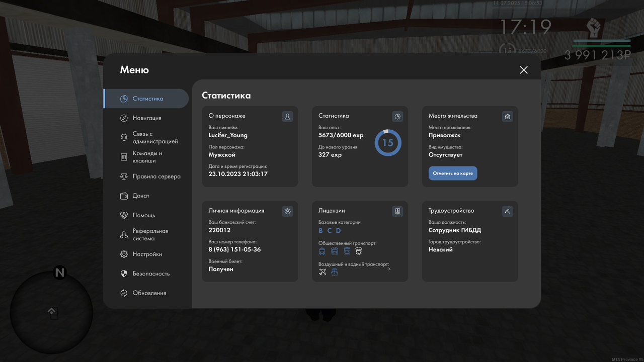The height and width of the screenshot is (362, 644).
Task: Click the level 15 progress ring
Action: tap(387, 143)
